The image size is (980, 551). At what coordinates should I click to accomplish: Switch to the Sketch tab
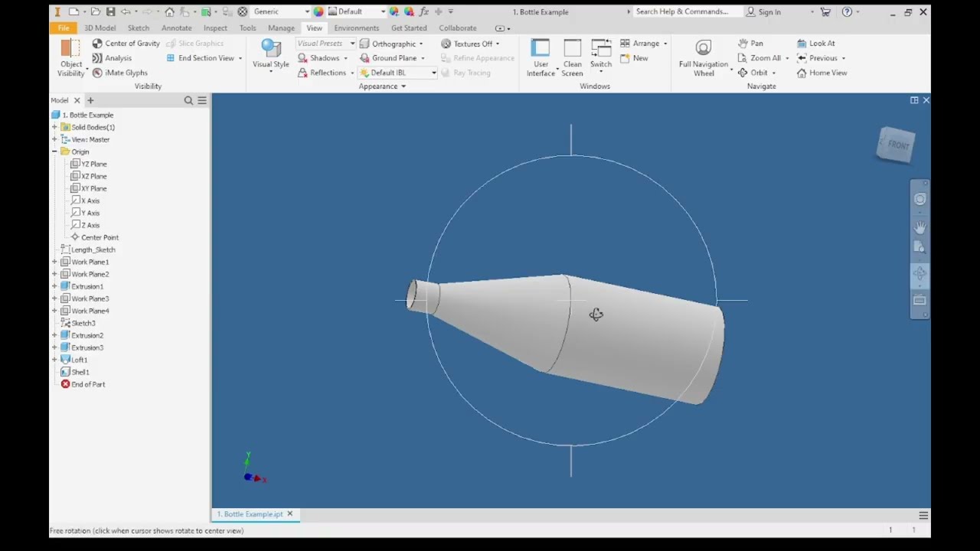tap(139, 28)
